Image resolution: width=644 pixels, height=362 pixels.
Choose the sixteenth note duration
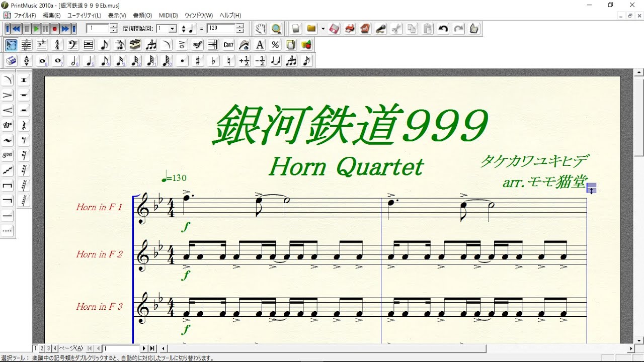pos(120,61)
